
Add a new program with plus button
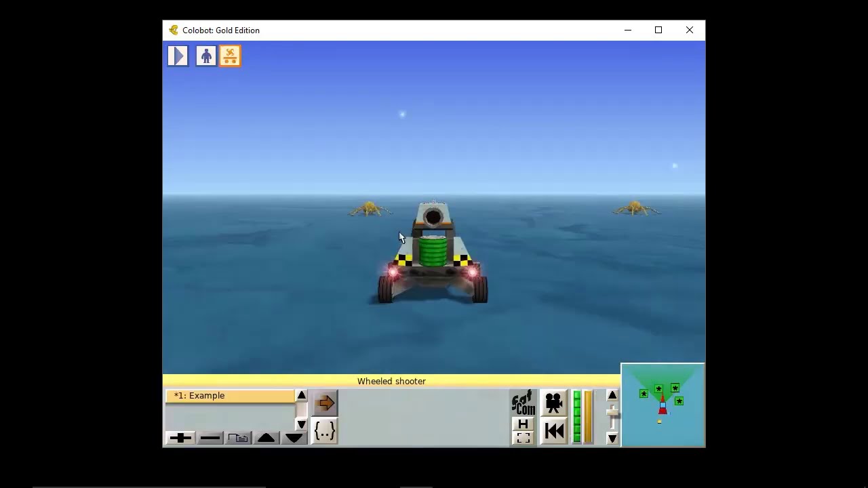pyautogui.click(x=180, y=438)
